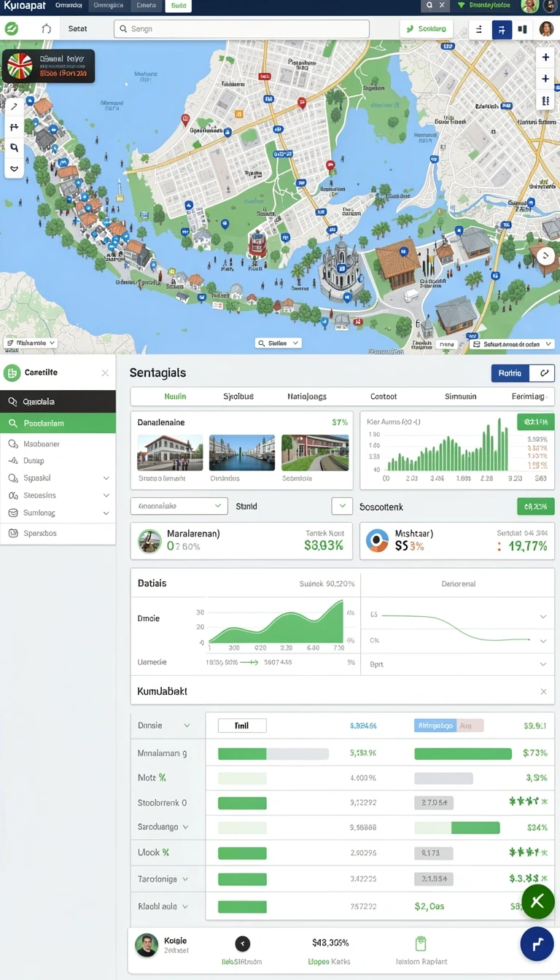Click the Scoldang button in the toolbar
Viewport: 560px width, 980px height.
[x=426, y=29]
